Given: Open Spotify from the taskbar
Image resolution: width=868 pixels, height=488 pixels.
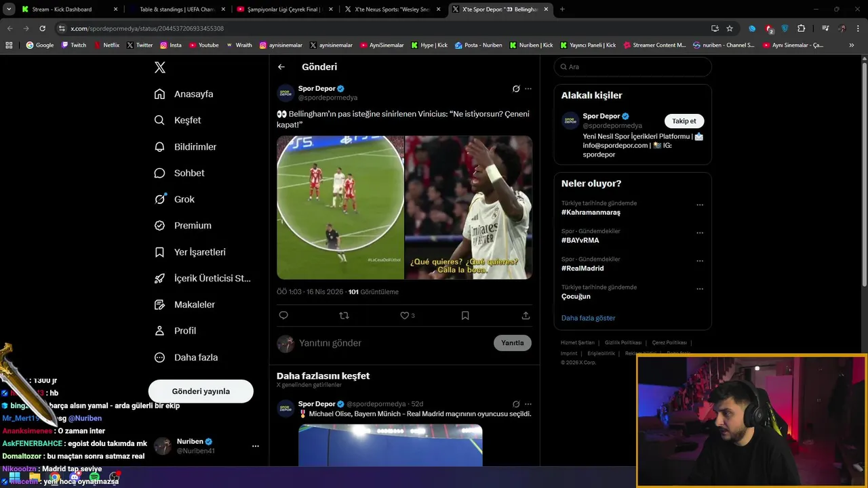Looking at the screenshot, I should [x=94, y=478].
